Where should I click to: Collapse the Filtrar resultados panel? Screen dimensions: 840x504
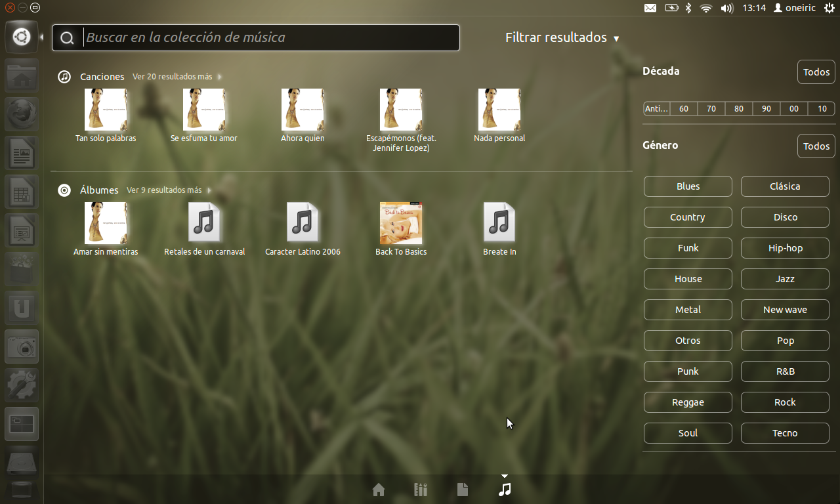coord(562,37)
